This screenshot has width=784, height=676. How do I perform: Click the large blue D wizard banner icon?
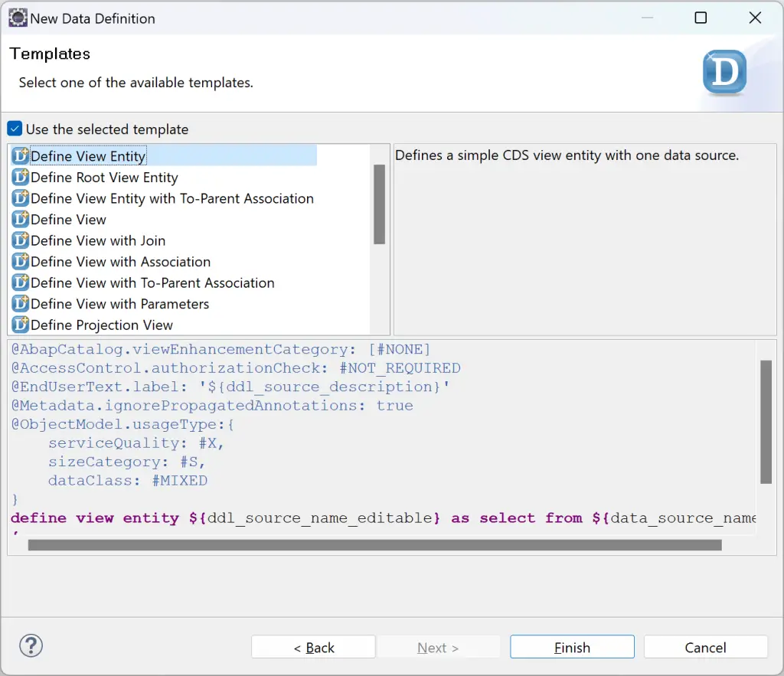724,73
